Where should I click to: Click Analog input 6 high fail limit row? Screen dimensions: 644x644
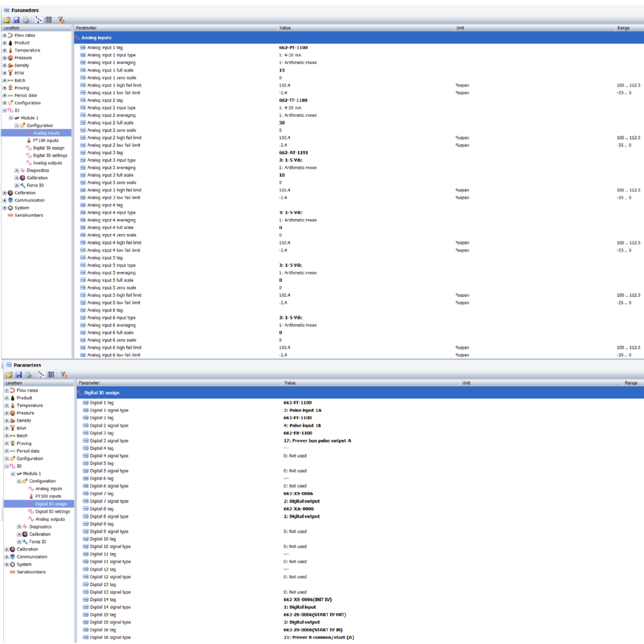(359, 348)
